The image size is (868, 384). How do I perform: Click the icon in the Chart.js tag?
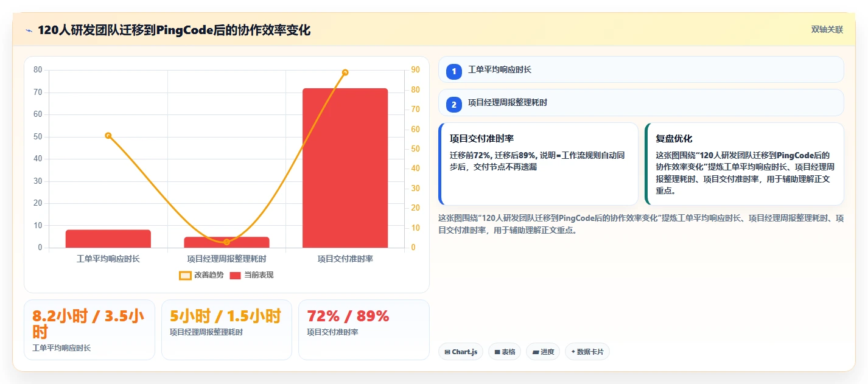pyautogui.click(x=447, y=352)
